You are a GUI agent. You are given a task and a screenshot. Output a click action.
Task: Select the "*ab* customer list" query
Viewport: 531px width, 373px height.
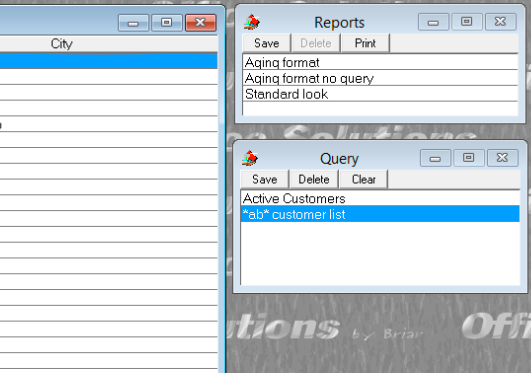(380, 214)
